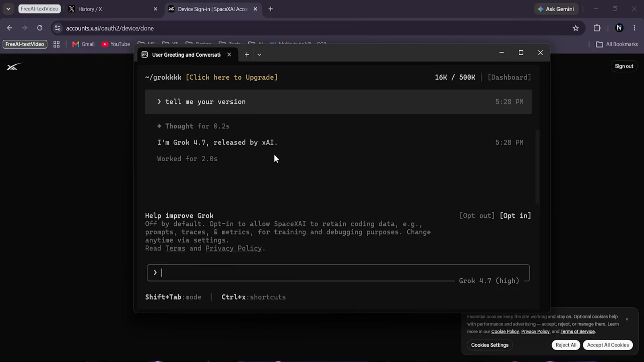Select the User Greeting and Conversation tab

pyautogui.click(x=187, y=54)
